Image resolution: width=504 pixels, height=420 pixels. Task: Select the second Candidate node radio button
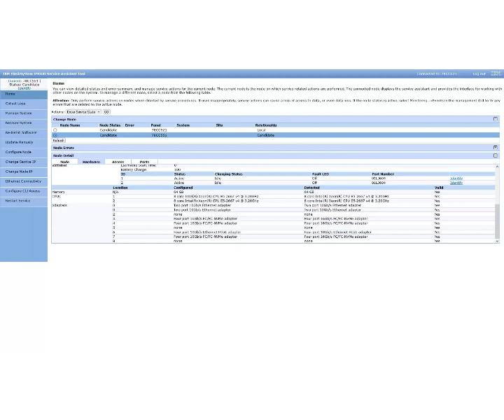(x=55, y=135)
